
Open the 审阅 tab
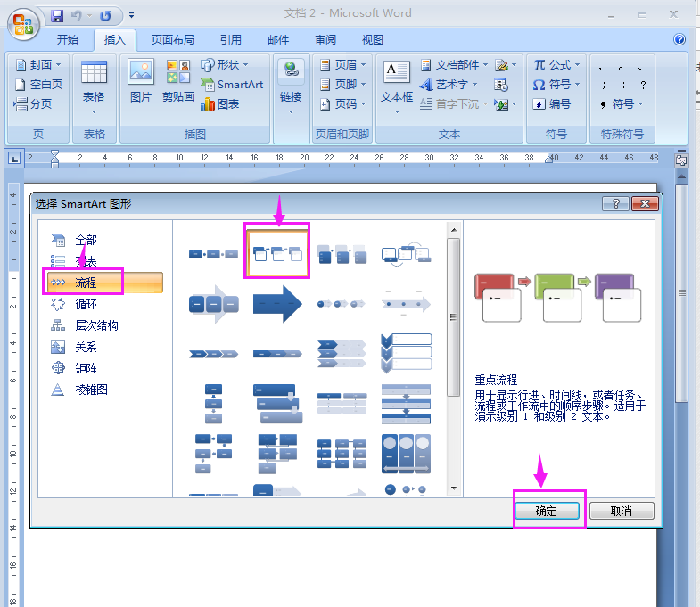point(325,40)
